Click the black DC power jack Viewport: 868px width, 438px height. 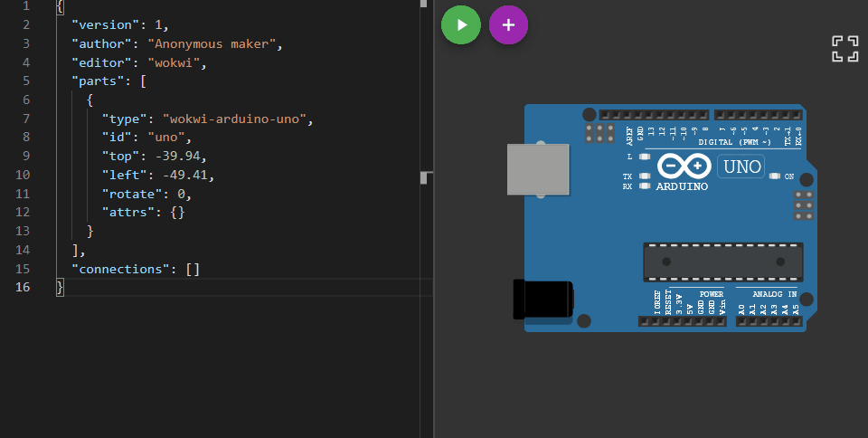(542, 300)
